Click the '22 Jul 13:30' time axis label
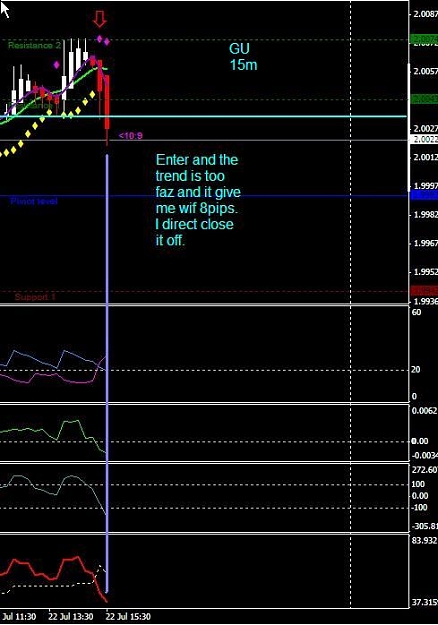This screenshot has height=625, width=438. [71, 617]
